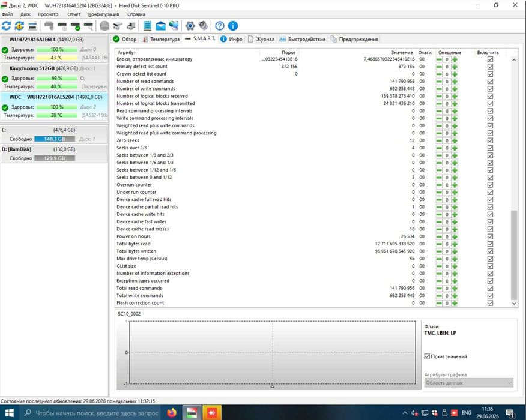Select Kingchuxing 512GB disk in the sidebar
The image size is (526, 420).
tap(55, 77)
